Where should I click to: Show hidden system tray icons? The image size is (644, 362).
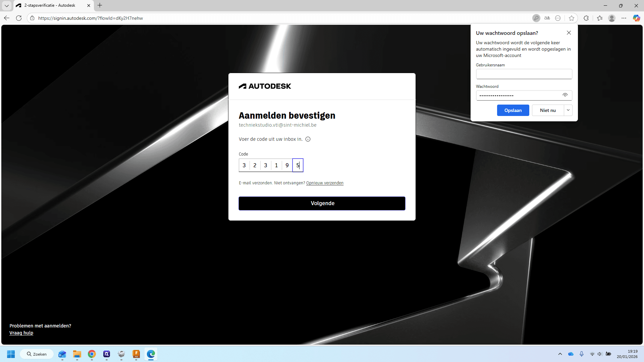coord(560,354)
